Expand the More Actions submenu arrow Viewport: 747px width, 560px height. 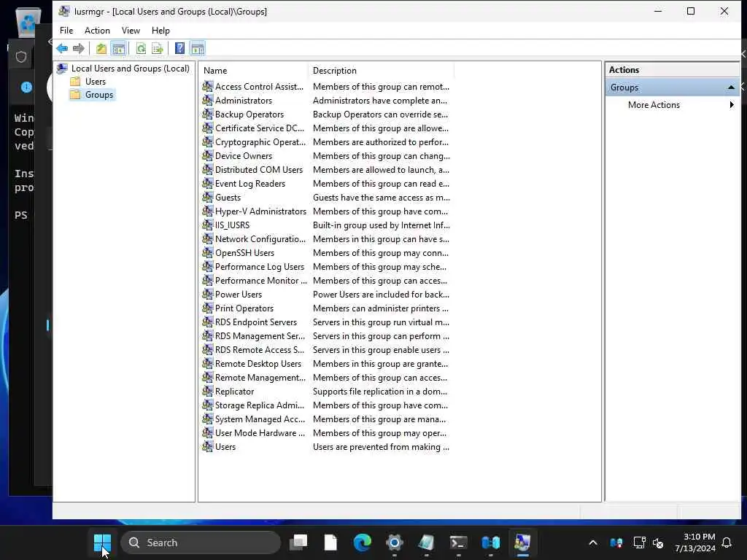coord(732,105)
